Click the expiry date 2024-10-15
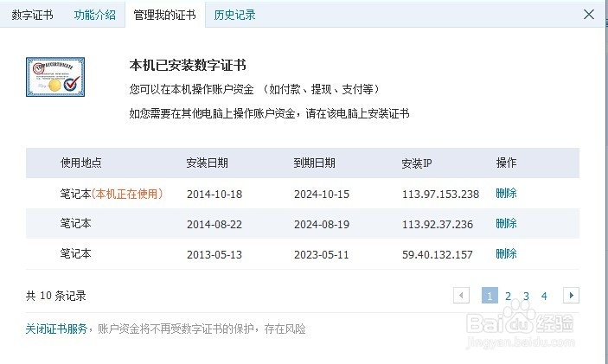The width and height of the screenshot is (608, 364). 322,195
